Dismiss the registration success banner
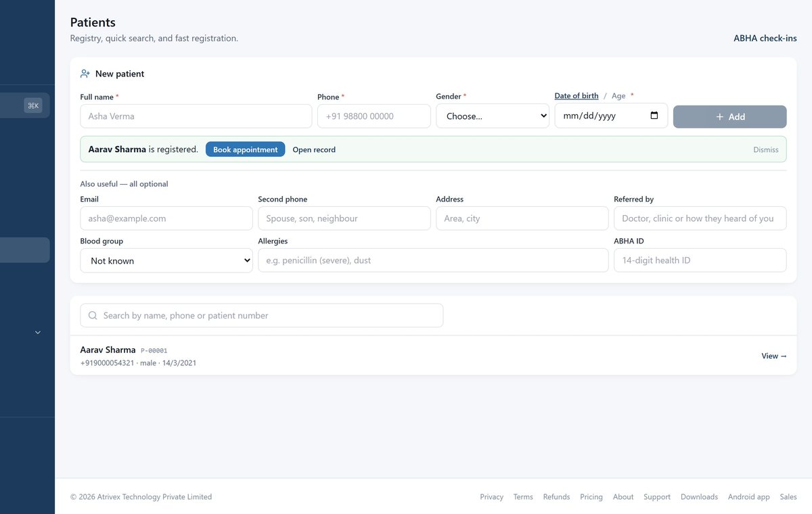This screenshot has width=812, height=514. pos(766,149)
